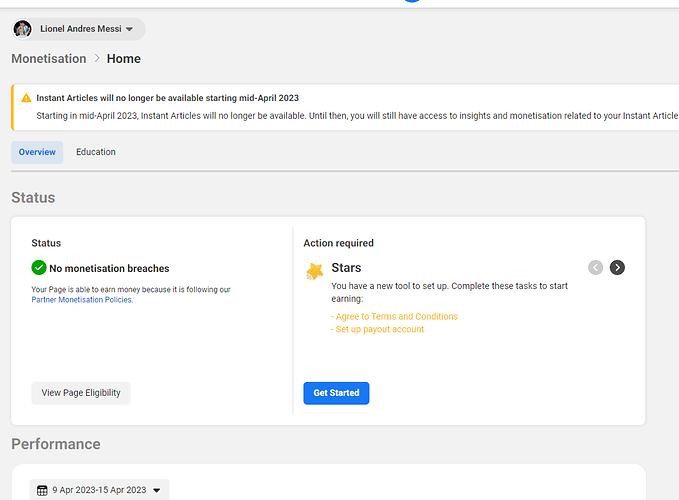Click the Performance section heading

tap(56, 444)
